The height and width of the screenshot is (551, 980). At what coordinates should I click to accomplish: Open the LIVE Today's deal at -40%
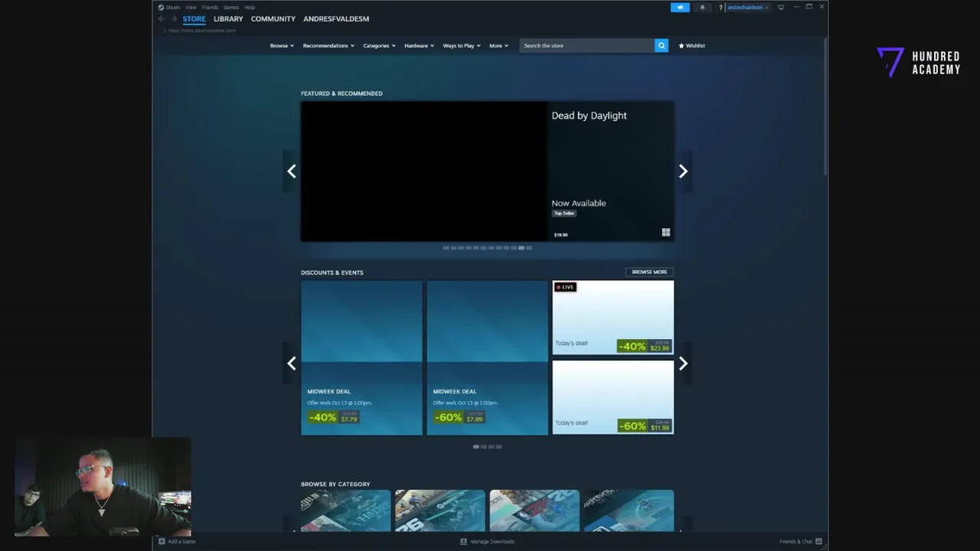613,317
